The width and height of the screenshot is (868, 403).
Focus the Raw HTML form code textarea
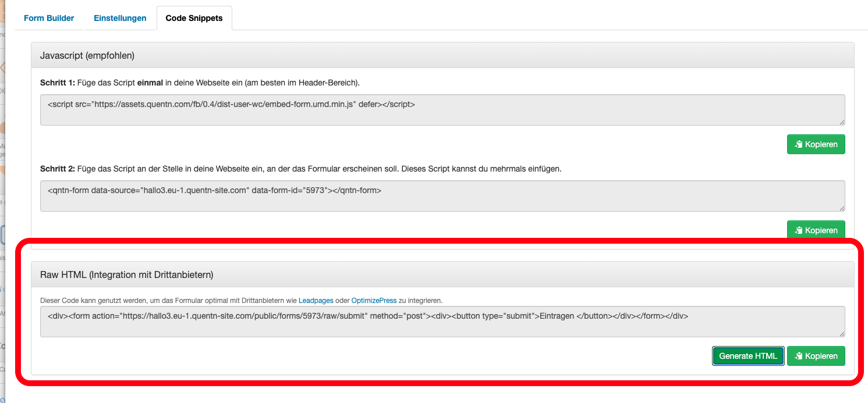pyautogui.click(x=442, y=322)
